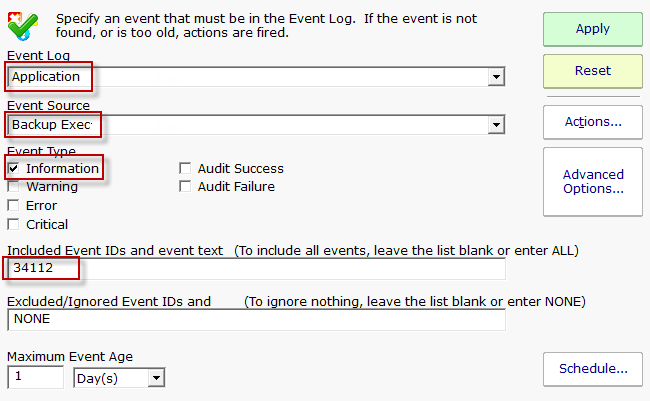The image size is (650, 401).
Task: Click the Included Event IDs field
Action: pos(256,269)
